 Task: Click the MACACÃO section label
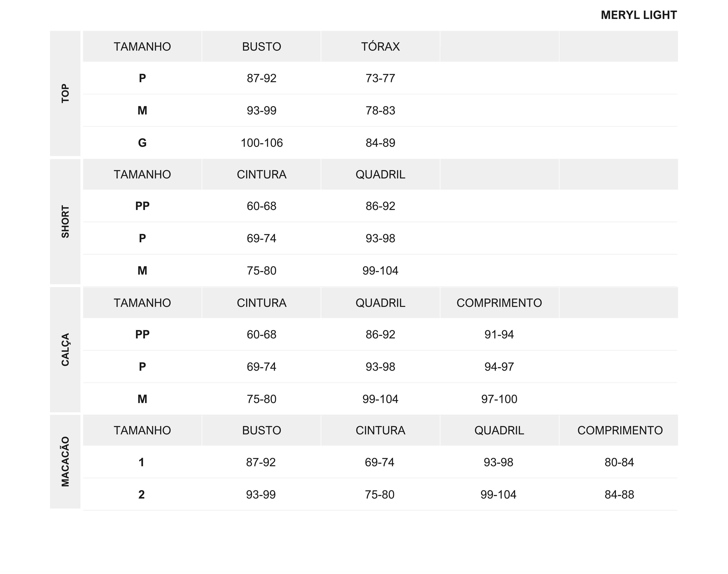65,462
